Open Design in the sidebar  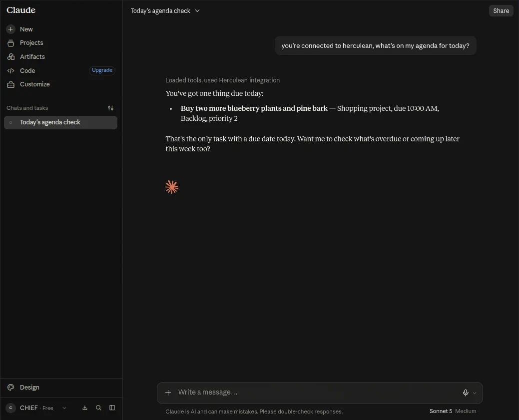point(29,387)
